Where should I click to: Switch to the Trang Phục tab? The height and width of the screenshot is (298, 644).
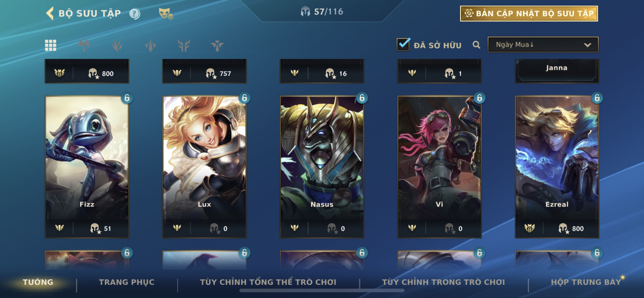(127, 282)
